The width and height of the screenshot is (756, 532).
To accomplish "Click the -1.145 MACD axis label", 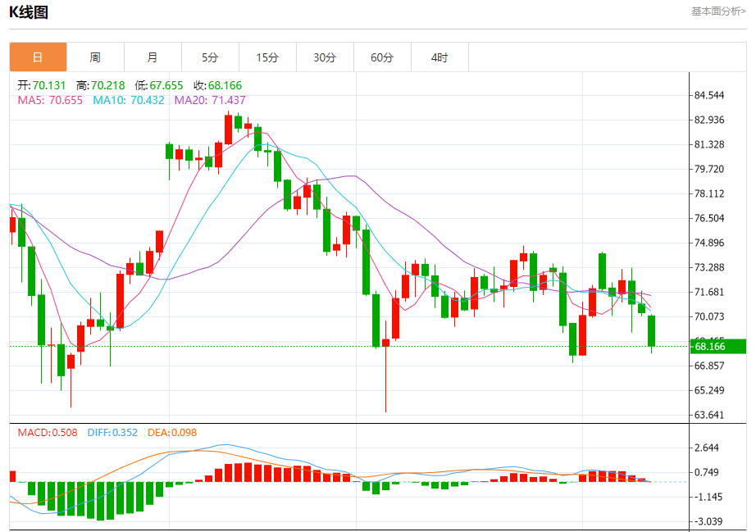I will 707,497.
